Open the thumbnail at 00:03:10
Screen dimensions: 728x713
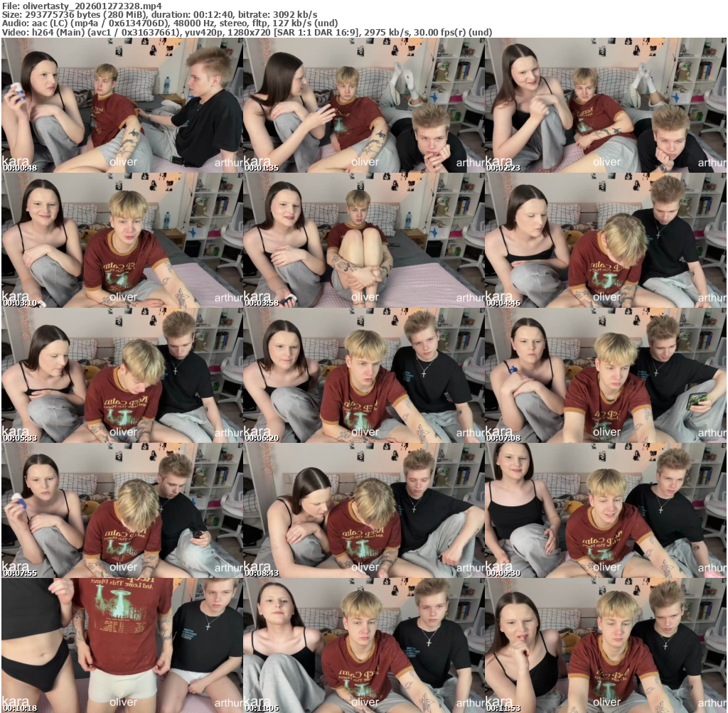[x=122, y=240]
